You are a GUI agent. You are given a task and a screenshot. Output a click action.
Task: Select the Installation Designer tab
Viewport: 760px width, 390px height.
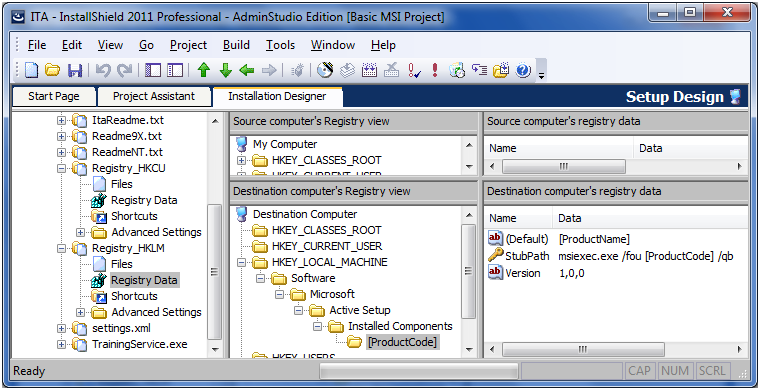(277, 96)
